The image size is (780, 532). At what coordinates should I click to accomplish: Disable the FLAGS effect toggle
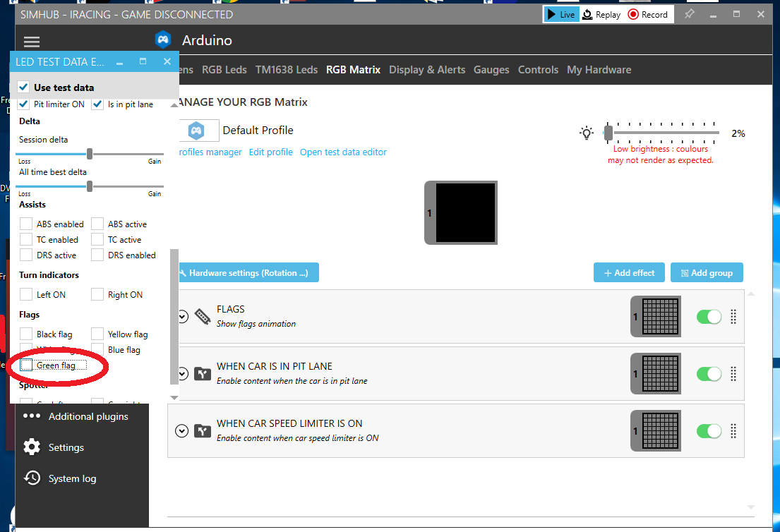tap(709, 317)
